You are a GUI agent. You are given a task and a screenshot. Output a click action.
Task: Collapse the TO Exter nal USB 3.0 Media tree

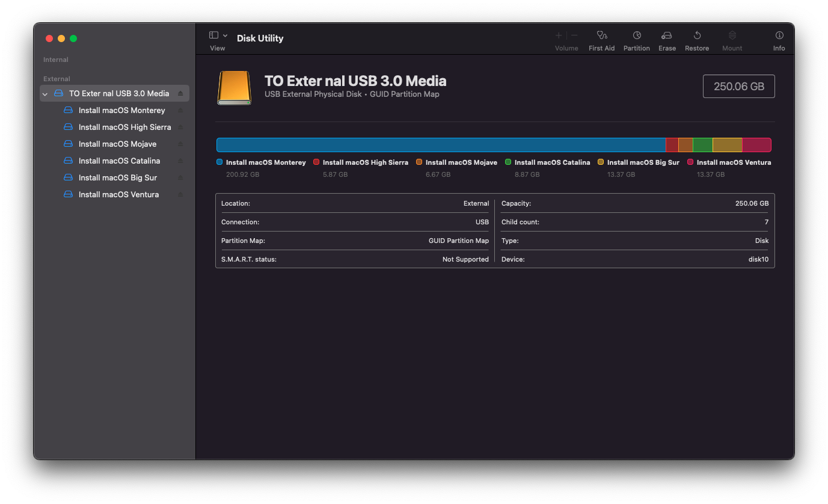point(45,94)
